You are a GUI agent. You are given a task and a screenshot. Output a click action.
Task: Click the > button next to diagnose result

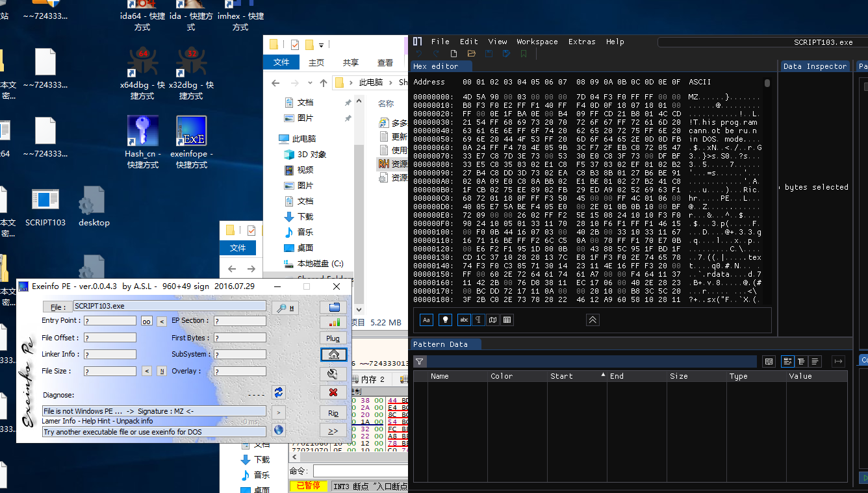[278, 412]
